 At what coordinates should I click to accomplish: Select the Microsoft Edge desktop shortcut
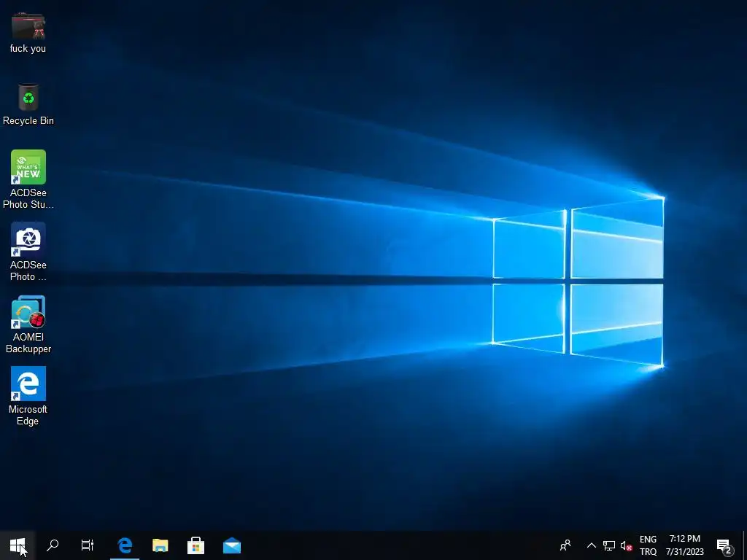click(28, 396)
